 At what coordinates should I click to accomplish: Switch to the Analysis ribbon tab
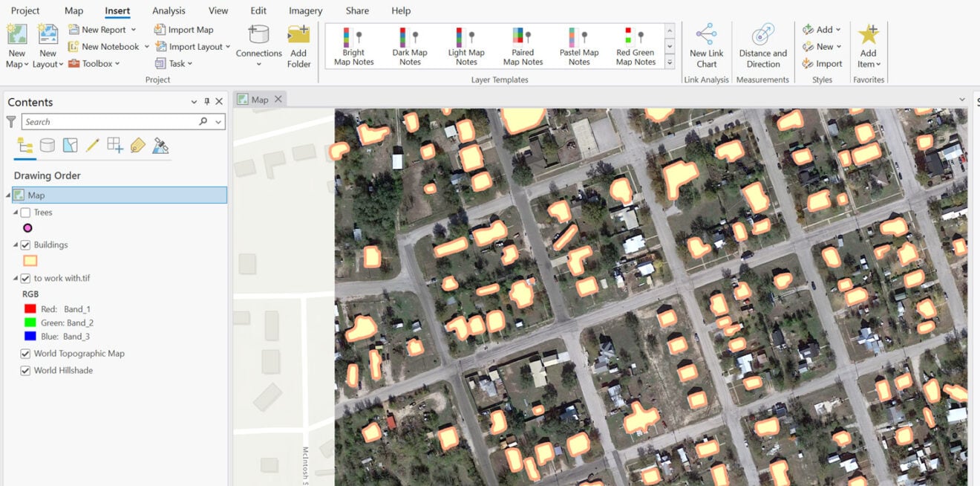[169, 10]
